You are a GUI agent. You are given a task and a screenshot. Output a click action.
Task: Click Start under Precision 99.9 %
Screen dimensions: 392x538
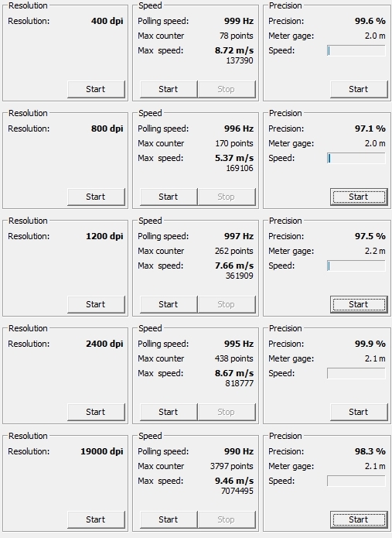(x=359, y=412)
